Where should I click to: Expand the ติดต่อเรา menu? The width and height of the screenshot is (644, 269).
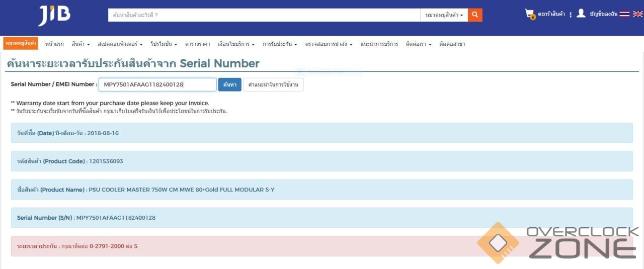[419, 44]
